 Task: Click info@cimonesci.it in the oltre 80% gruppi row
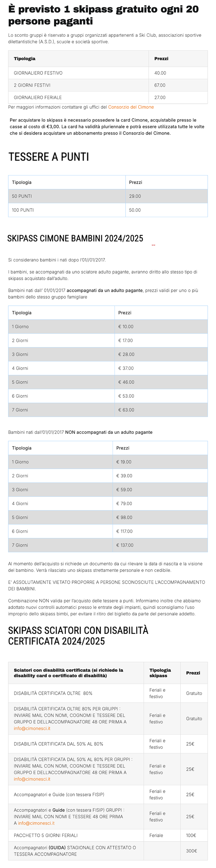pos(32,728)
